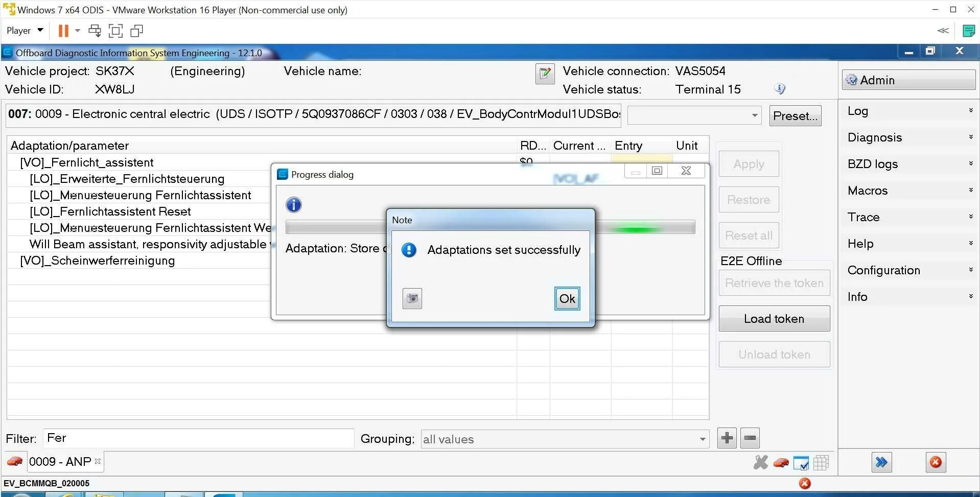Viewport: 980px width, 497px height.
Task: Send Ctrl+Alt+Del to virtual machine
Action: tap(95, 31)
